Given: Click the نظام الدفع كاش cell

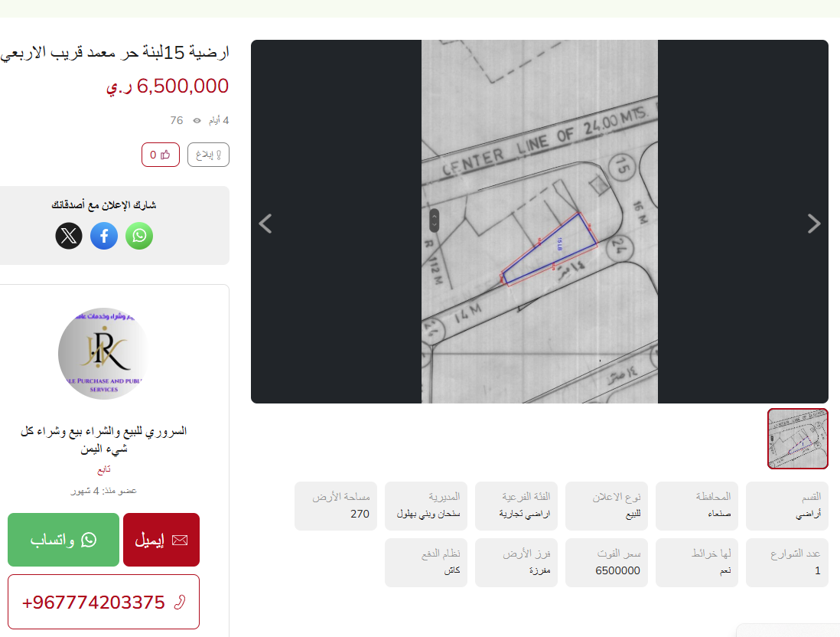Looking at the screenshot, I should coord(426,563).
